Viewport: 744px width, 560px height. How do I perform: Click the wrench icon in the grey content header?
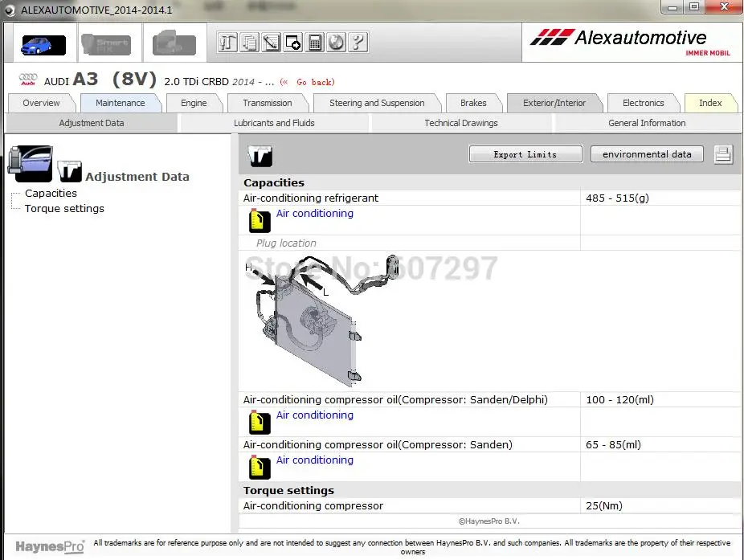pos(260,156)
